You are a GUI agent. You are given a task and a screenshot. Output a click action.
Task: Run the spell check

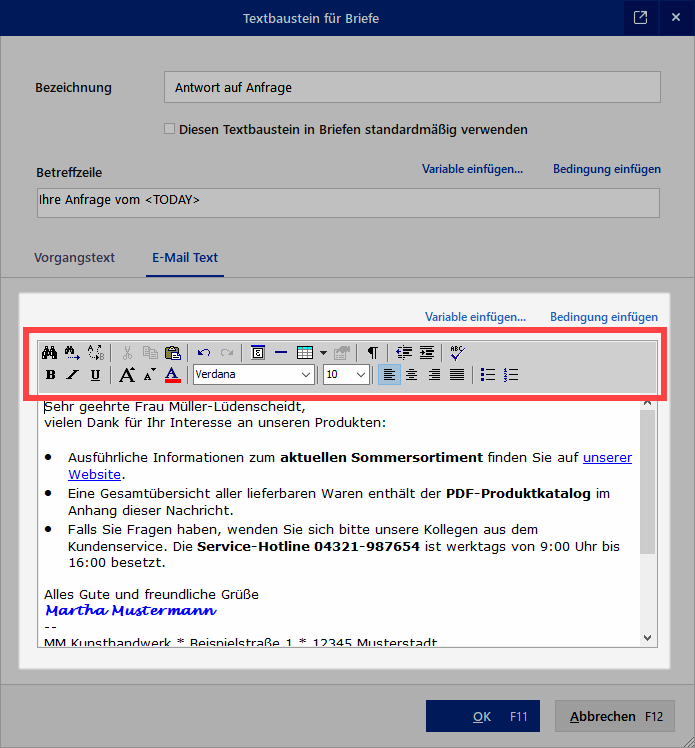(x=457, y=352)
